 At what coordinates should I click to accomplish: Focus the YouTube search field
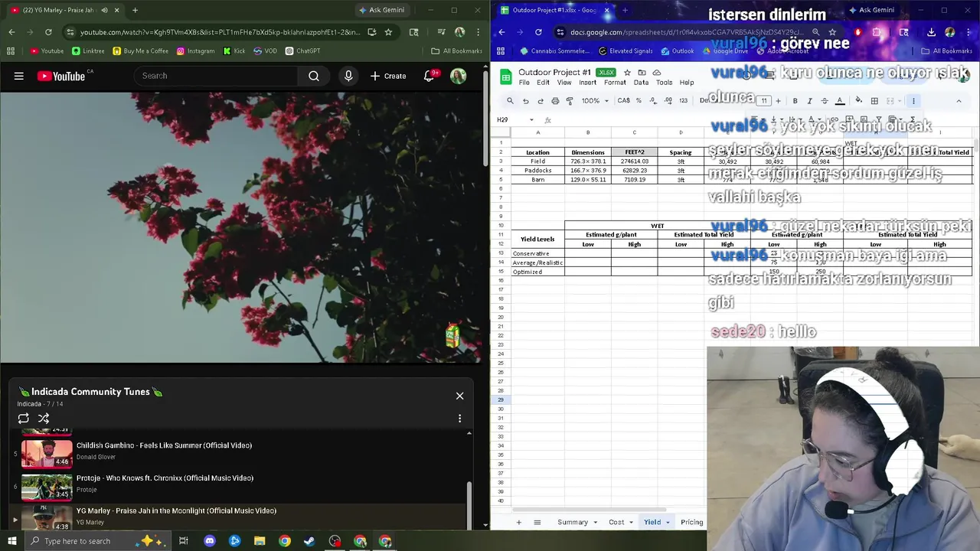click(215, 76)
